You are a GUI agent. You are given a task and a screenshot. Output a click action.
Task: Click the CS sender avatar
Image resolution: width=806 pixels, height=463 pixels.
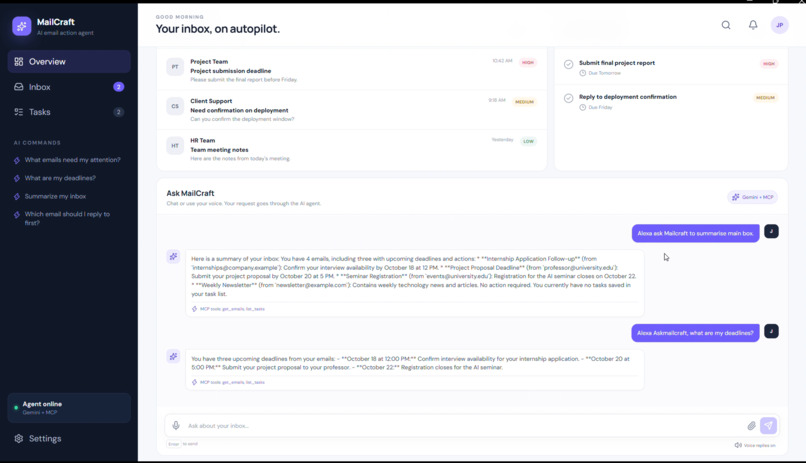coord(175,106)
